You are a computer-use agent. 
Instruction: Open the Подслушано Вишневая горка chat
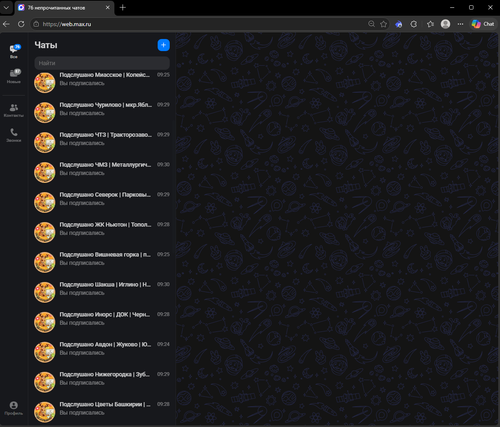tap(102, 262)
